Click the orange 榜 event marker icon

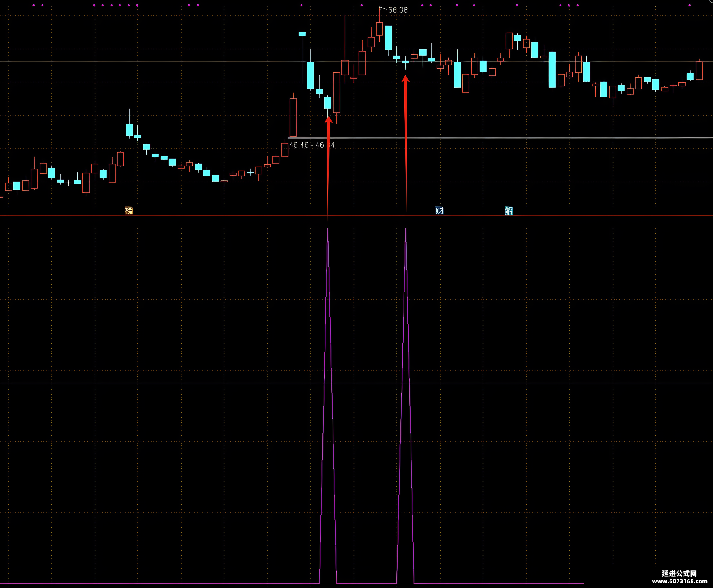(129, 211)
